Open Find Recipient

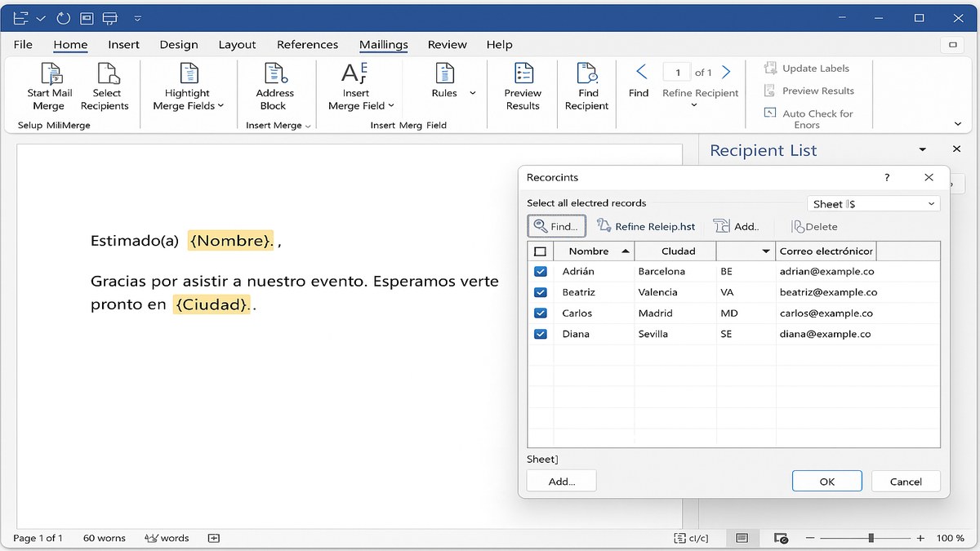click(x=586, y=86)
